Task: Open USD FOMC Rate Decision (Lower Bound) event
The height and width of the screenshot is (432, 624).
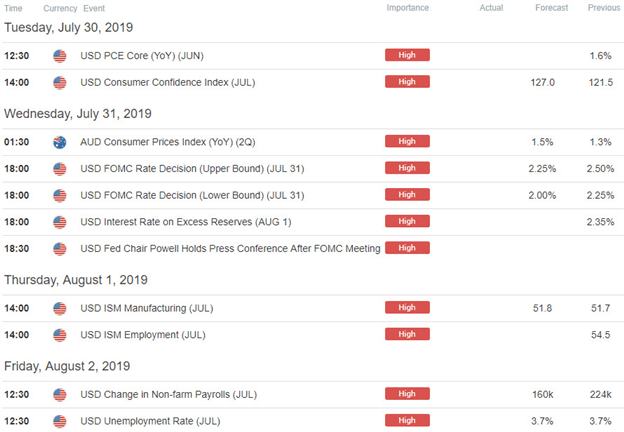Action: 192,195
